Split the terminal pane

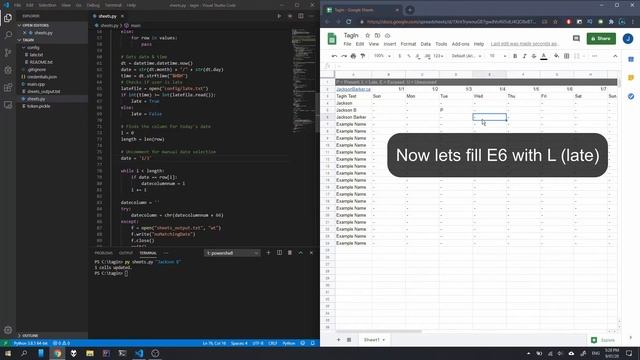click(x=279, y=253)
